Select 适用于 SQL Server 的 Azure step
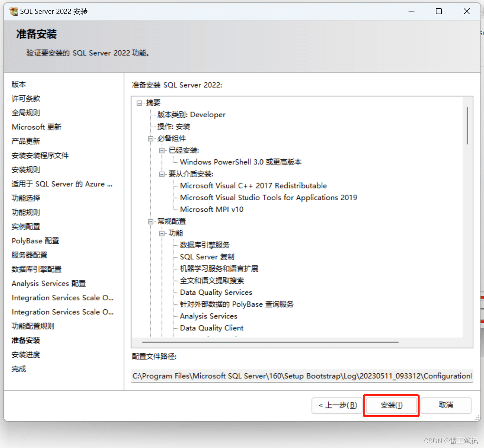Screen dimensions: 484x448 62,184
